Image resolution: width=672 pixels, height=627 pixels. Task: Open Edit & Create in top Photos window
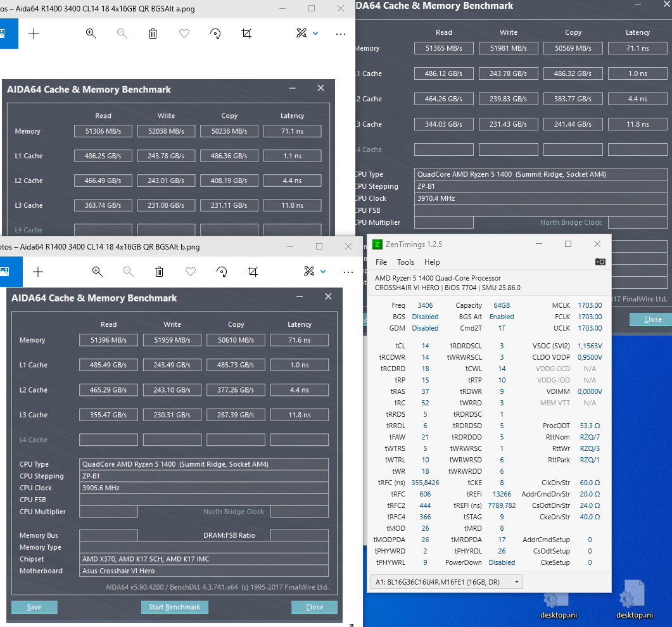point(301,33)
